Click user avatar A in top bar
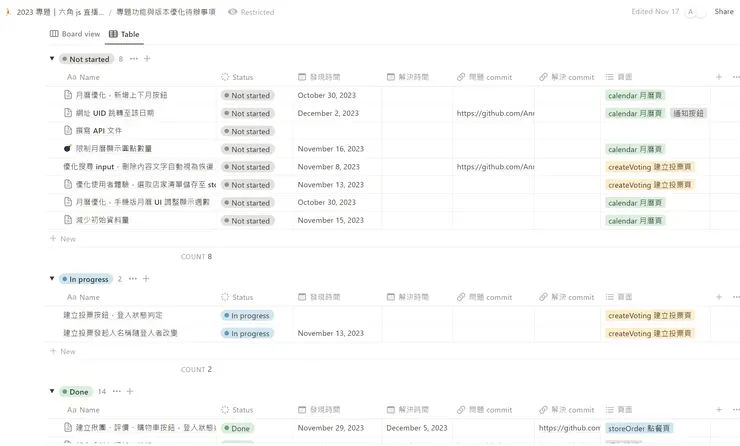Image resolution: width=740 pixels, height=446 pixels. pyautogui.click(x=691, y=12)
